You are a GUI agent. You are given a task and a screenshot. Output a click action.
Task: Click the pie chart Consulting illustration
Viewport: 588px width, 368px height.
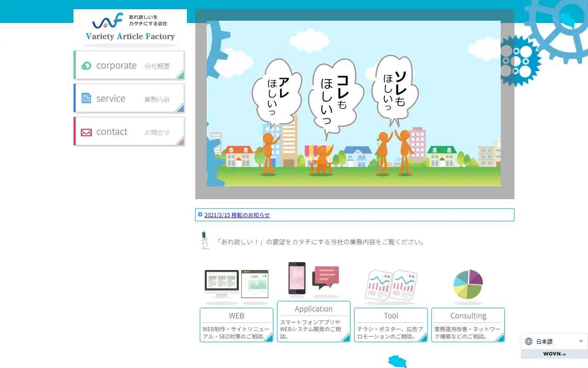click(x=468, y=287)
